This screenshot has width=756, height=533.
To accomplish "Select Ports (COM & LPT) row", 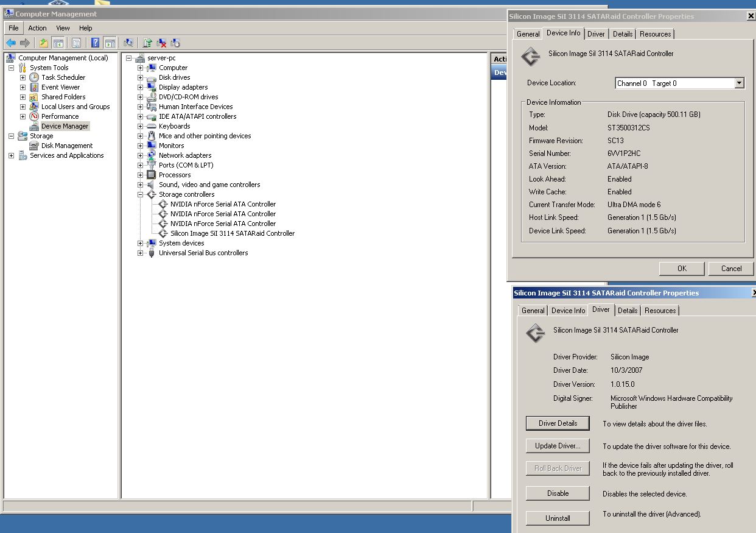I will pos(186,165).
